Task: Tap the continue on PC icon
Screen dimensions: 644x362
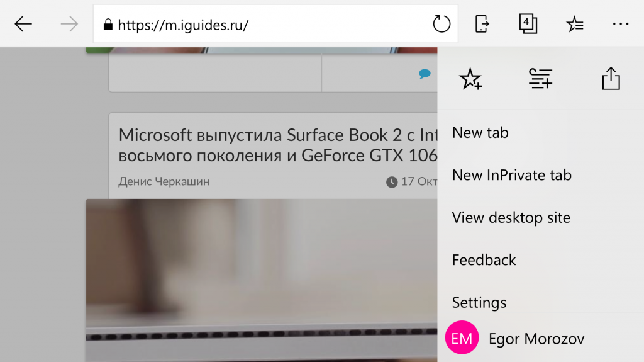Action: point(482,24)
